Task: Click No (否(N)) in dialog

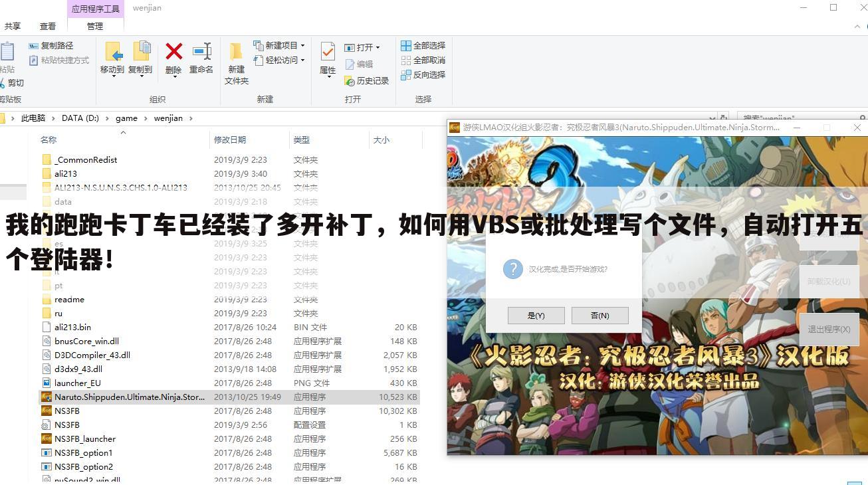Action: click(600, 316)
